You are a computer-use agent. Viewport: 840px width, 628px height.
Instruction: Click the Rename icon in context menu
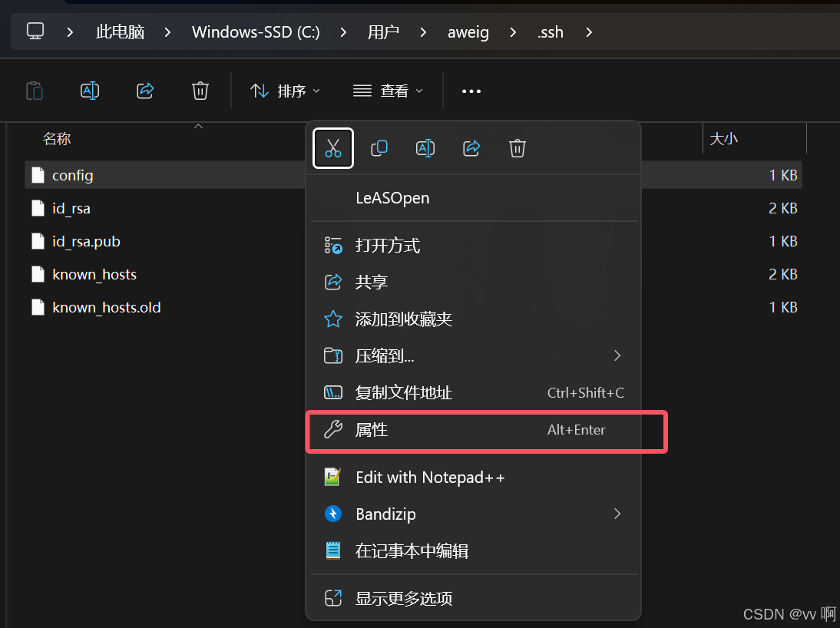click(x=425, y=148)
